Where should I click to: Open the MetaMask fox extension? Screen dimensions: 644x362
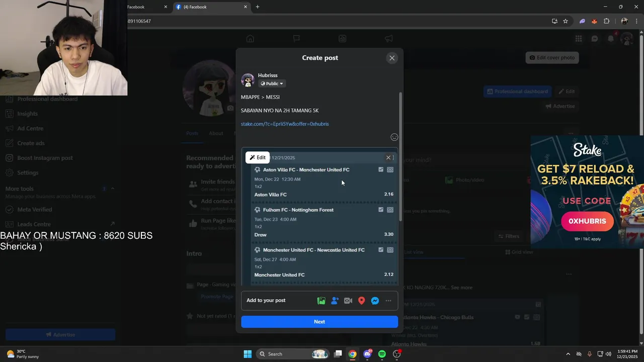point(594,21)
